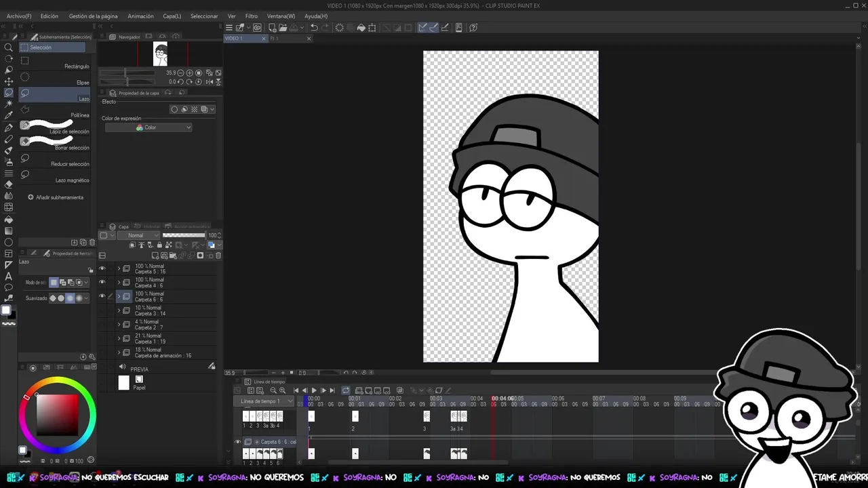The height and width of the screenshot is (488, 868).
Task: Select the Text tool
Action: point(9,277)
